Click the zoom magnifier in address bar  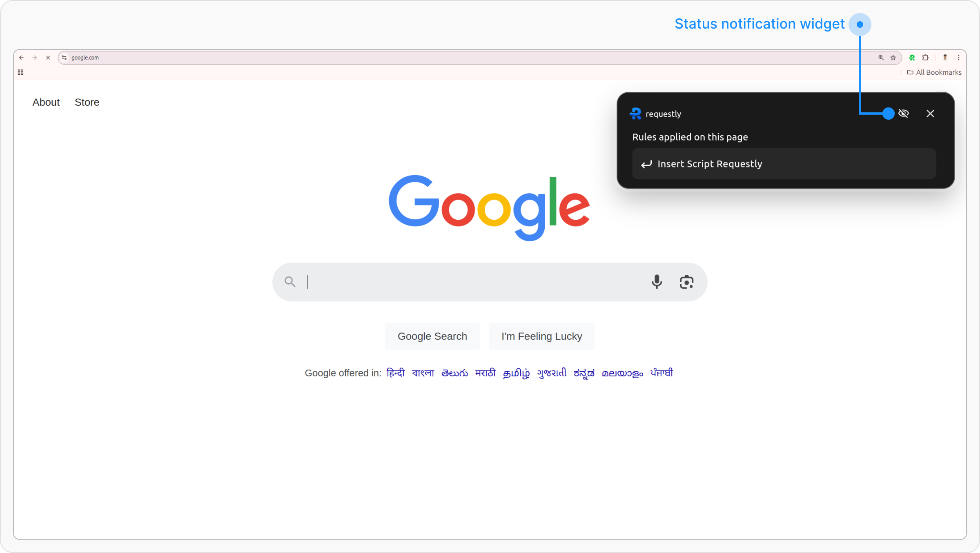[x=881, y=58]
